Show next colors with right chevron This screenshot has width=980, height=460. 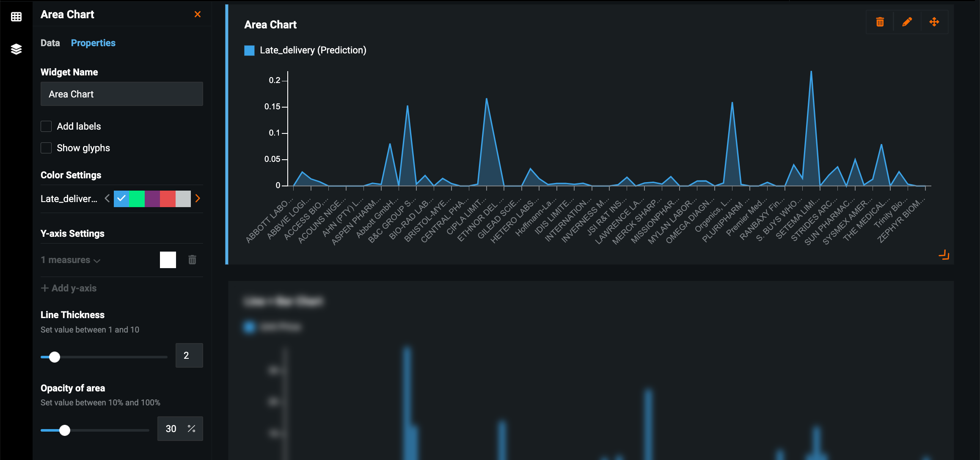click(x=198, y=198)
